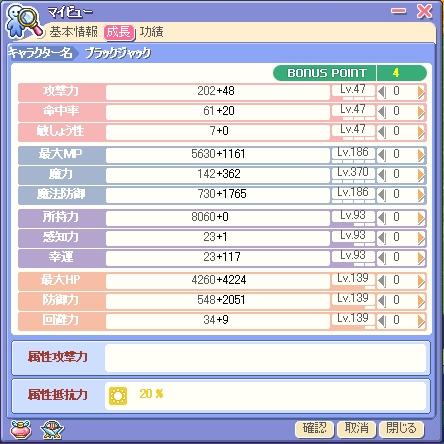Open the 基本情報 tab
The image size is (444, 444).
(x=74, y=32)
